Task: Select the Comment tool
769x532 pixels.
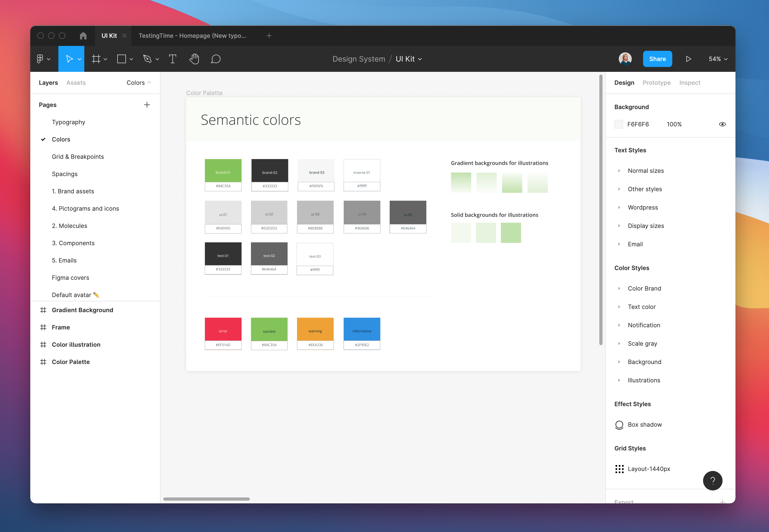Action: pyautogui.click(x=216, y=59)
